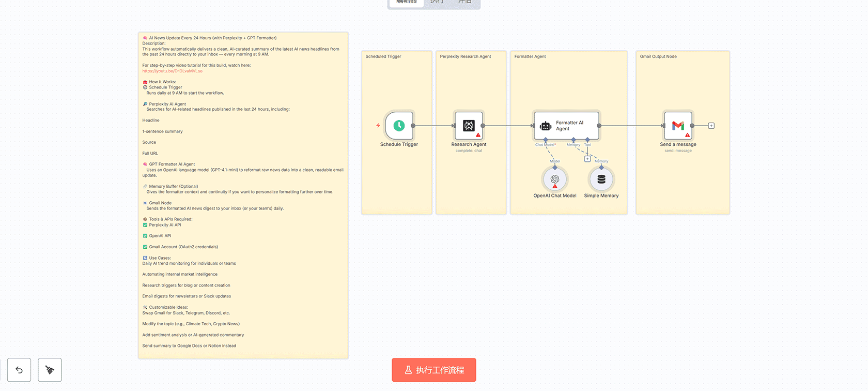Viewport: 868px width, 391px height.
Task: Click the Chat Model connector diamond
Action: click(x=546, y=140)
